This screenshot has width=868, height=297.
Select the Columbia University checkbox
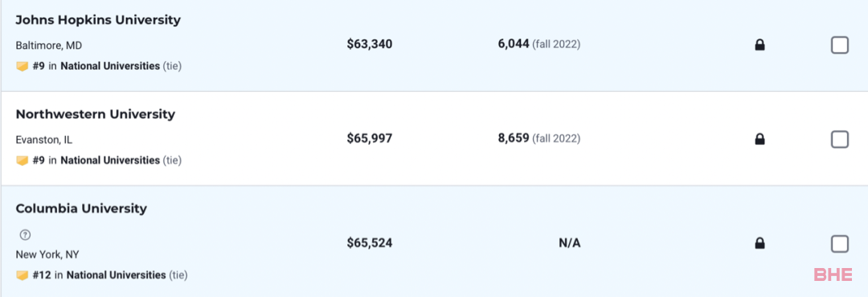(840, 243)
